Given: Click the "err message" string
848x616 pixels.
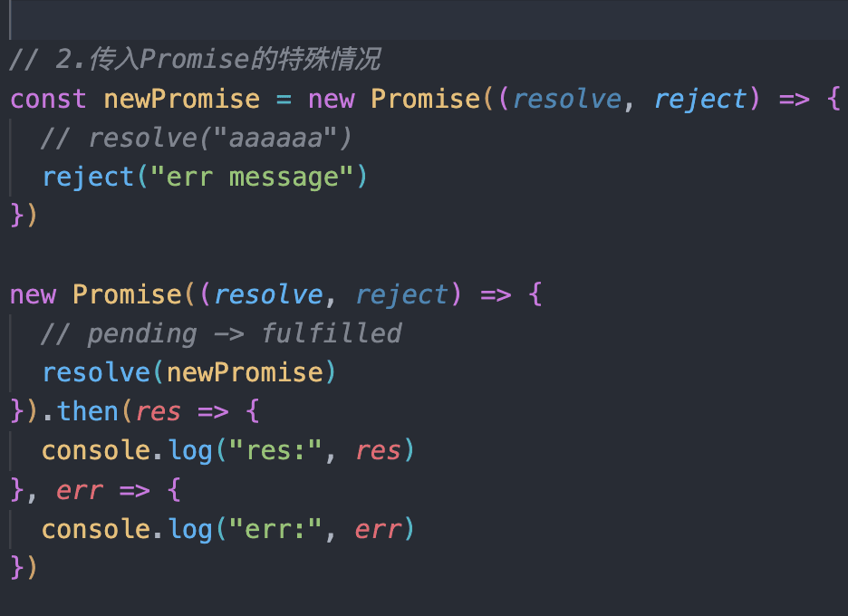Looking at the screenshot, I should click(252, 178).
